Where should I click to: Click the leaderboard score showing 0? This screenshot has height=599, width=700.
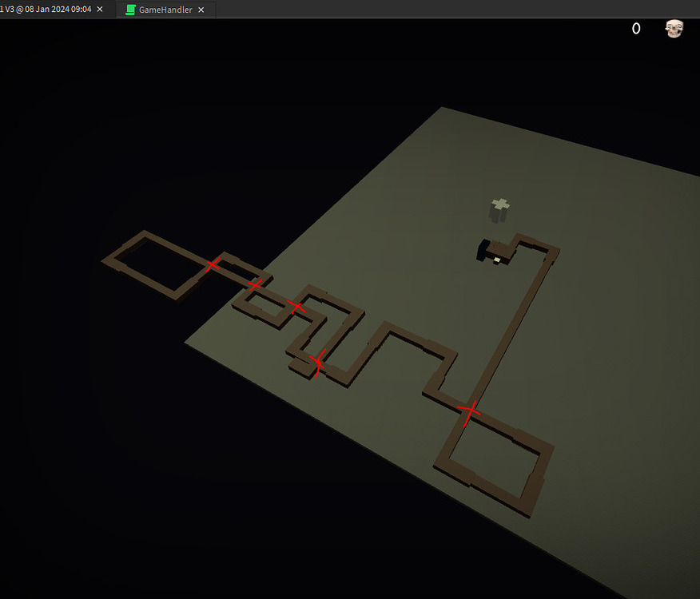[x=636, y=28]
